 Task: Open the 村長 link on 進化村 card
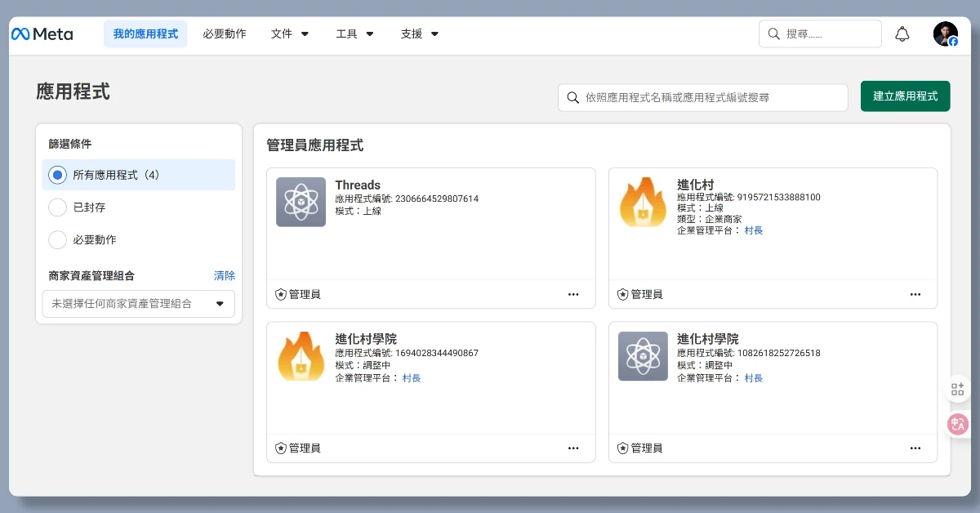[754, 230]
